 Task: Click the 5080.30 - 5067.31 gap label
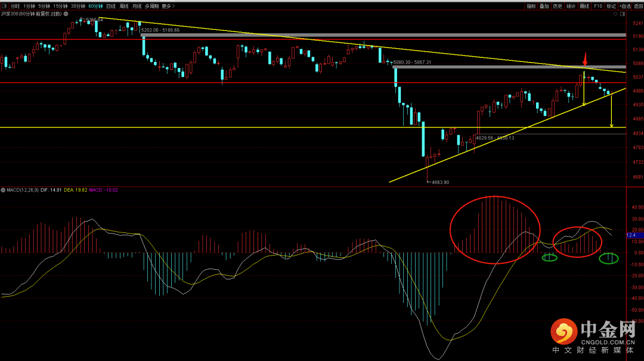[x=413, y=63]
